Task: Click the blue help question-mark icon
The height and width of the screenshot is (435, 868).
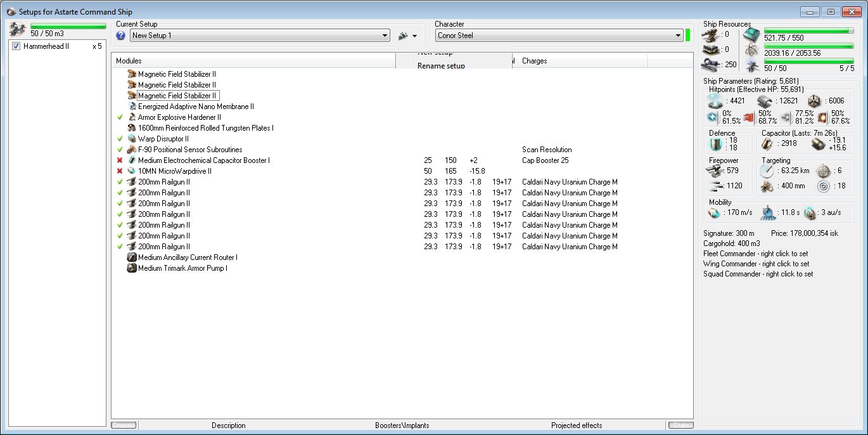Action: (121, 36)
